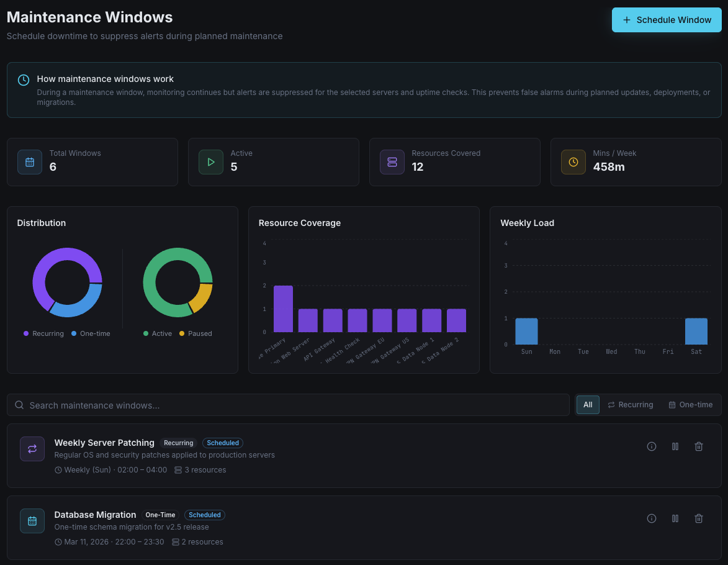728x565 pixels.
Task: Open info for Database Migration window
Action: coord(651,518)
